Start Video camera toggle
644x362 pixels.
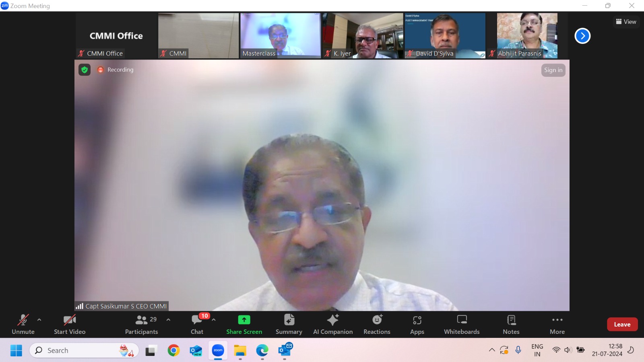click(x=70, y=324)
